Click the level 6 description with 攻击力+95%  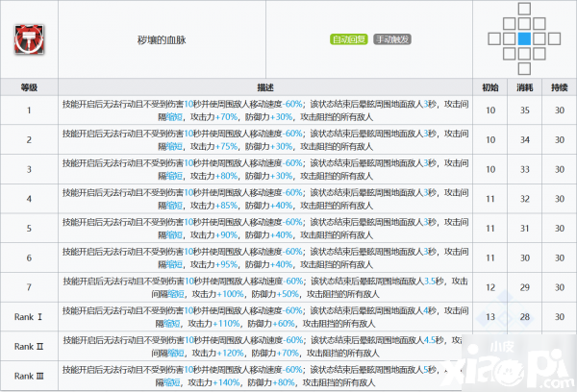click(x=265, y=257)
